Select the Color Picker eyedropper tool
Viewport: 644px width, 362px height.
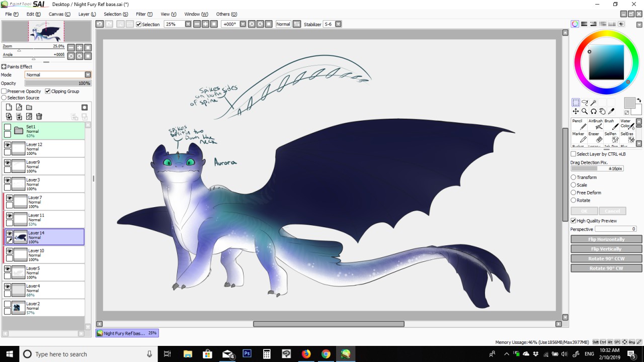click(611, 111)
